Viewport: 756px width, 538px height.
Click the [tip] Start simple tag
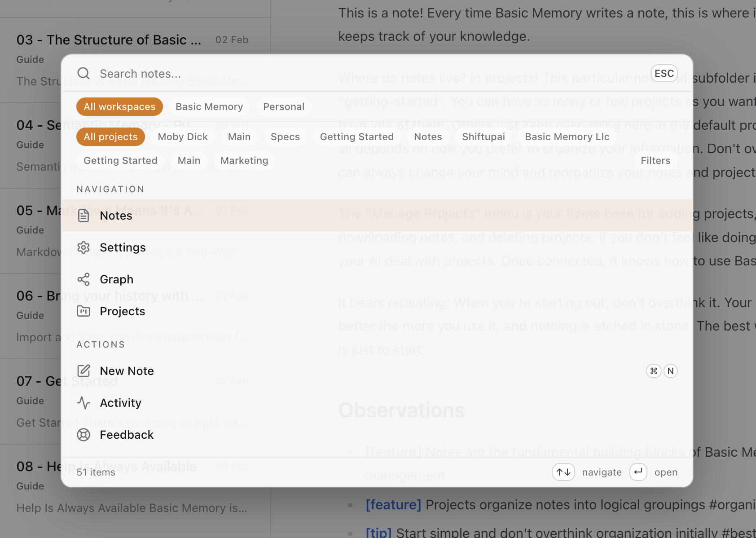[x=378, y=533]
